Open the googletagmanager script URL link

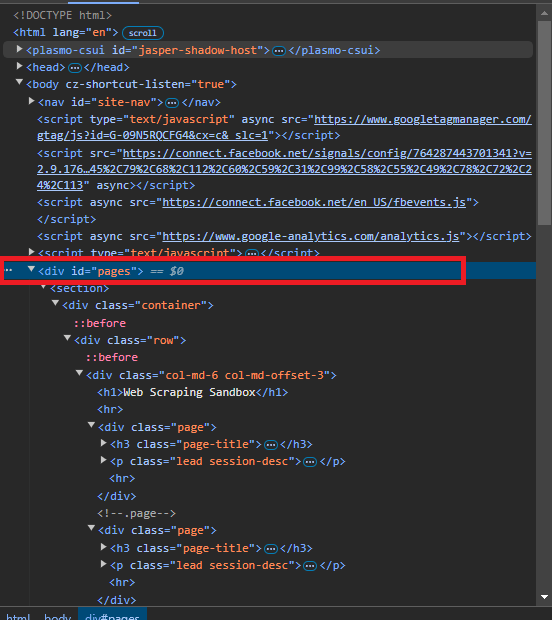click(x=284, y=127)
